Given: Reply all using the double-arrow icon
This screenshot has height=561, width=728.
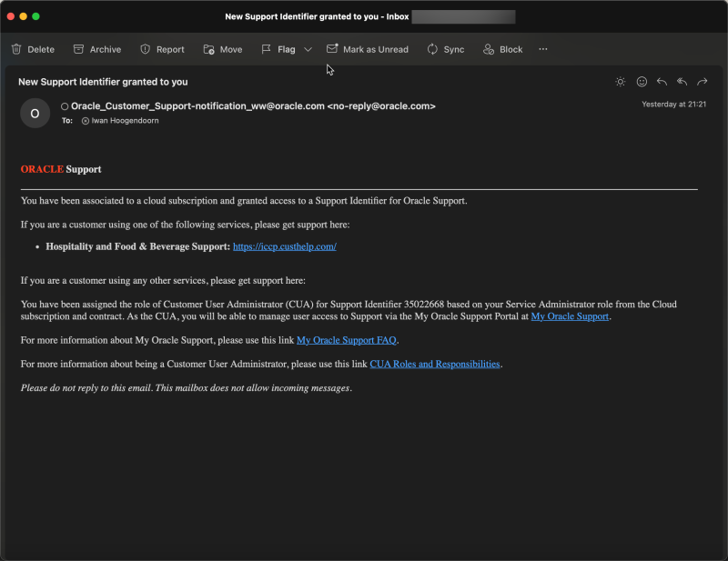Looking at the screenshot, I should tap(682, 81).
